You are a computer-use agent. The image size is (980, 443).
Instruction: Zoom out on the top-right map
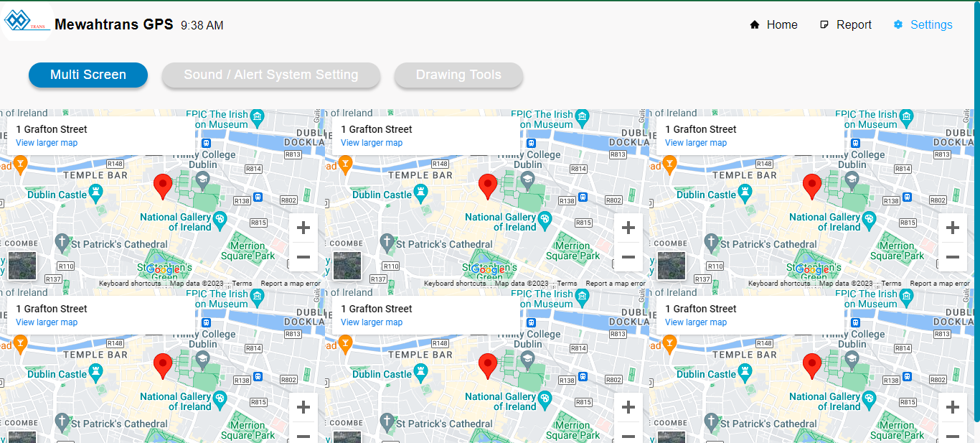953,257
